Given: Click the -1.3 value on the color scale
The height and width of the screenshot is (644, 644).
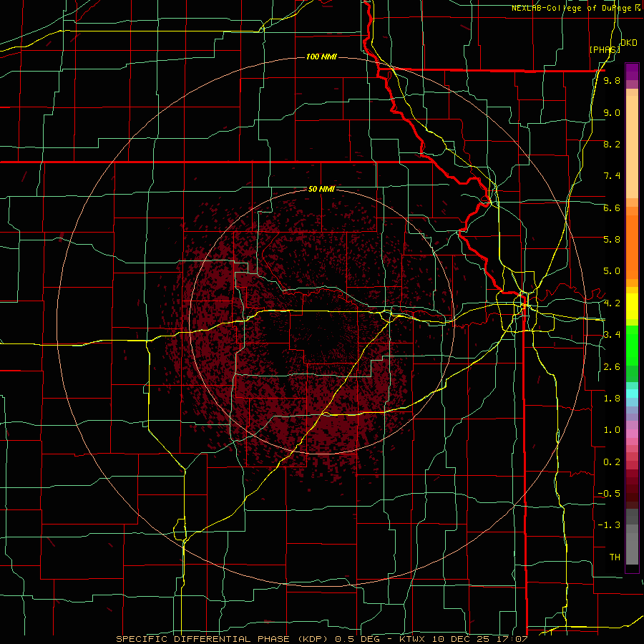Looking at the screenshot, I should [x=609, y=525].
